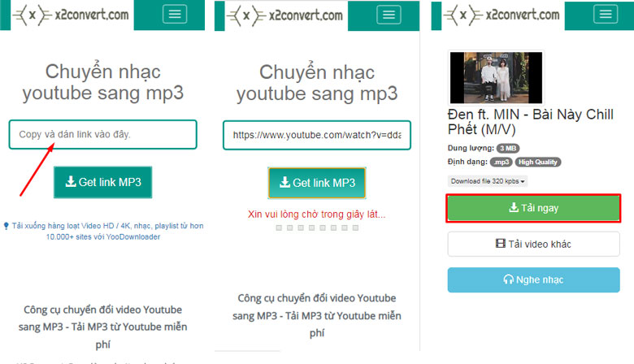Screen dimensions: 634x364
Task: Expand Download file 320 kpbs dropdown
Action: (x=487, y=181)
